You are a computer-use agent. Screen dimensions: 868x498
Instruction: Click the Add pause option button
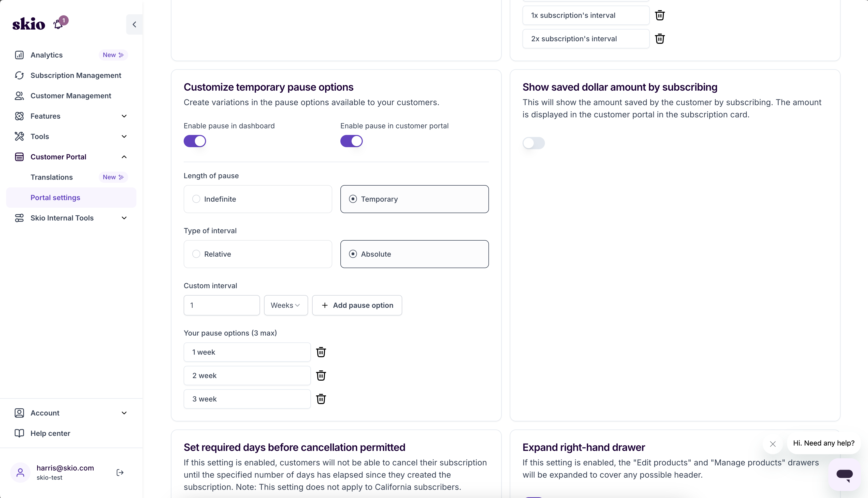357,305
